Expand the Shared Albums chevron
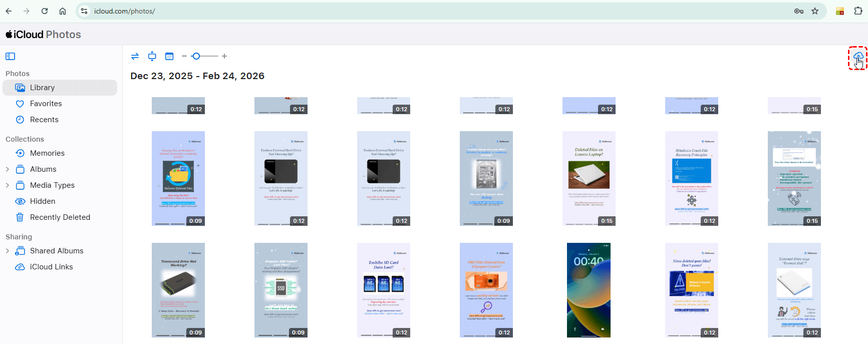The height and width of the screenshot is (344, 868). pyautogui.click(x=8, y=251)
